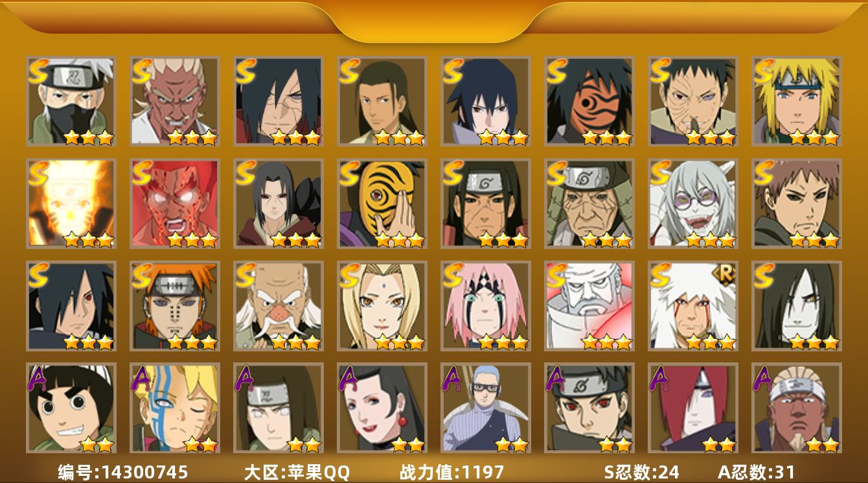Select the orange spiral-mask Tobi portrait

click(589, 101)
